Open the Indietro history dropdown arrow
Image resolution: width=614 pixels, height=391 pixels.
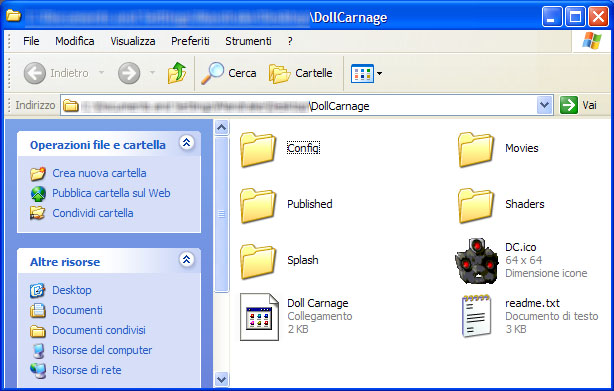pyautogui.click(x=101, y=73)
